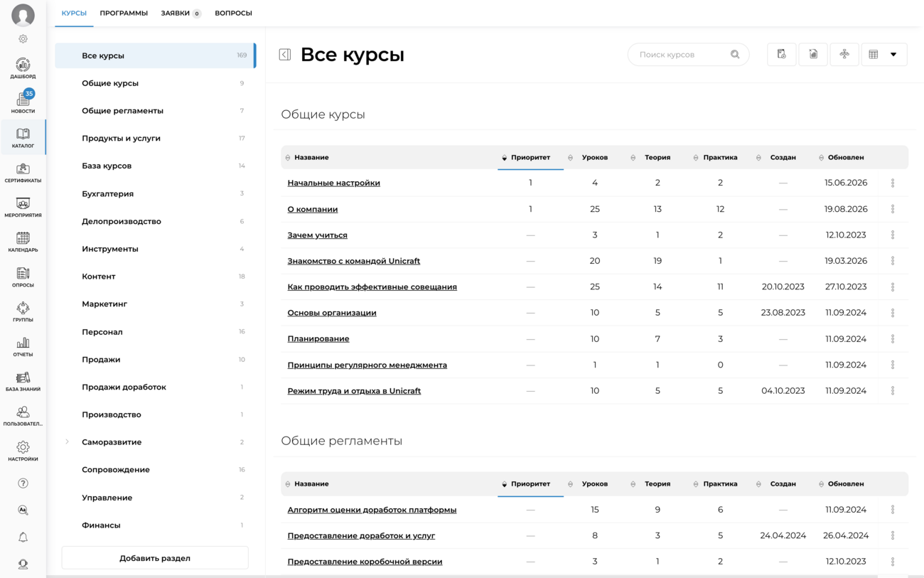The width and height of the screenshot is (924, 578).
Task: Open the Отчеты reports icon
Action: point(23,346)
